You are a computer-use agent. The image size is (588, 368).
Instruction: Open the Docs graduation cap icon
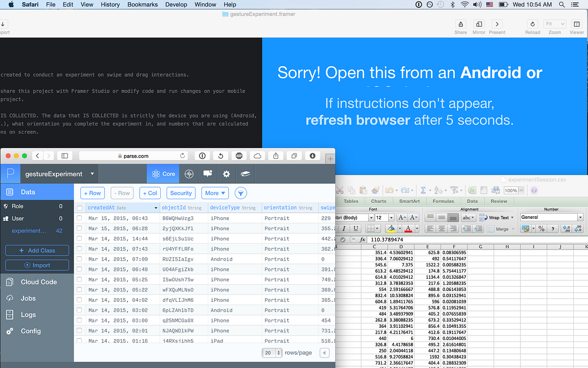pos(245,174)
